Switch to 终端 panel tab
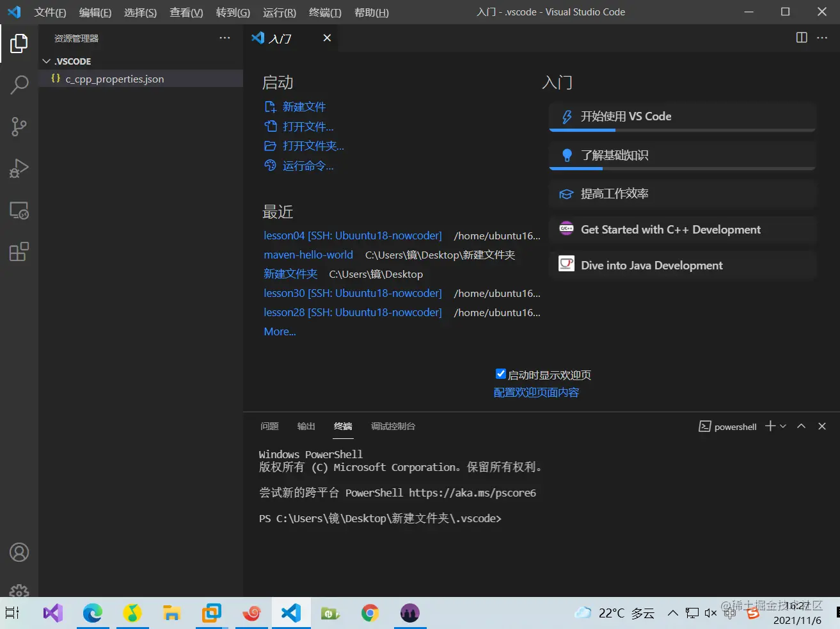The height and width of the screenshot is (629, 840). pos(343,426)
